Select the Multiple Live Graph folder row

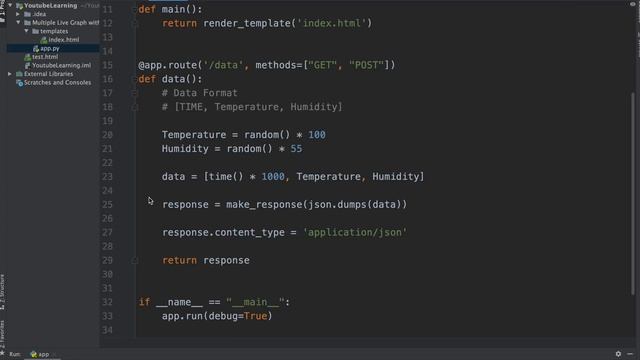(x=65, y=22)
